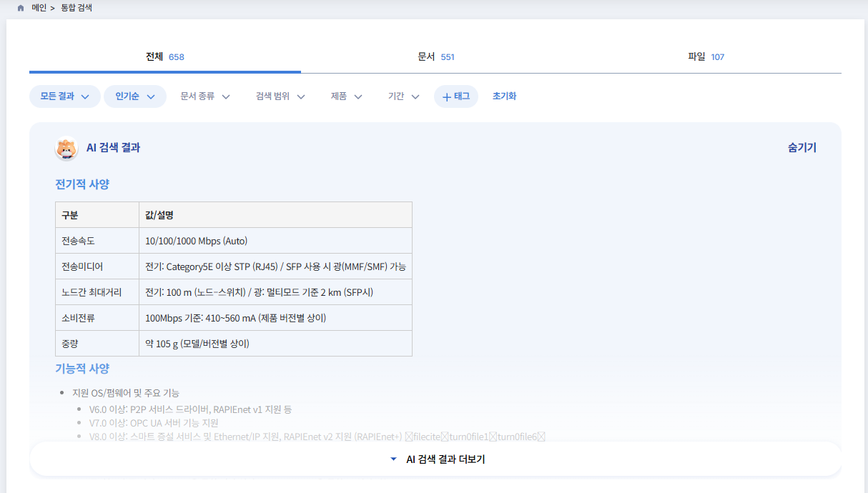Click the home icon in breadcrumb
This screenshot has height=493, width=868.
coord(20,9)
